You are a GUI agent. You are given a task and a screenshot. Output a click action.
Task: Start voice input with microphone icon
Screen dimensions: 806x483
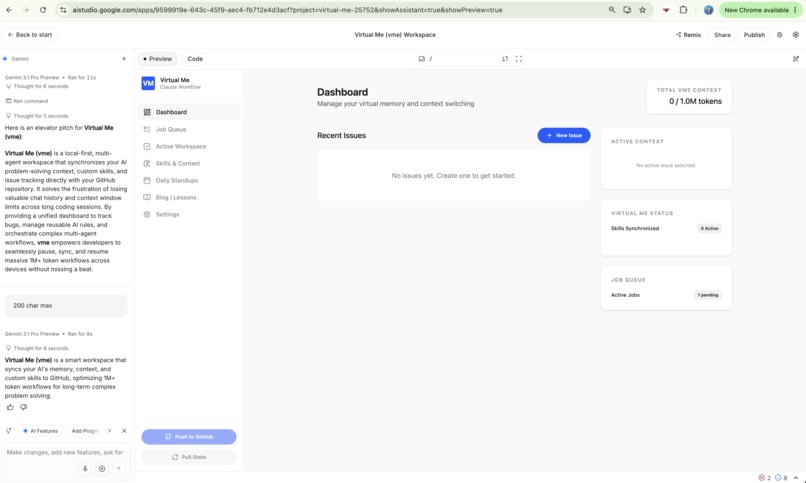coord(85,469)
